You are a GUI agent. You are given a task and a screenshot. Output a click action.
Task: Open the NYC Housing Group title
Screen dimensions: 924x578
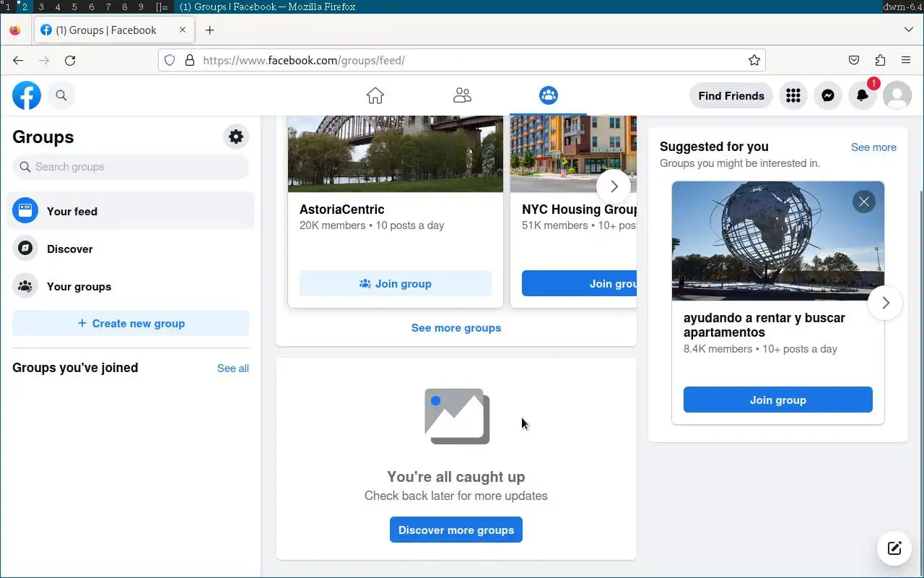click(x=579, y=210)
